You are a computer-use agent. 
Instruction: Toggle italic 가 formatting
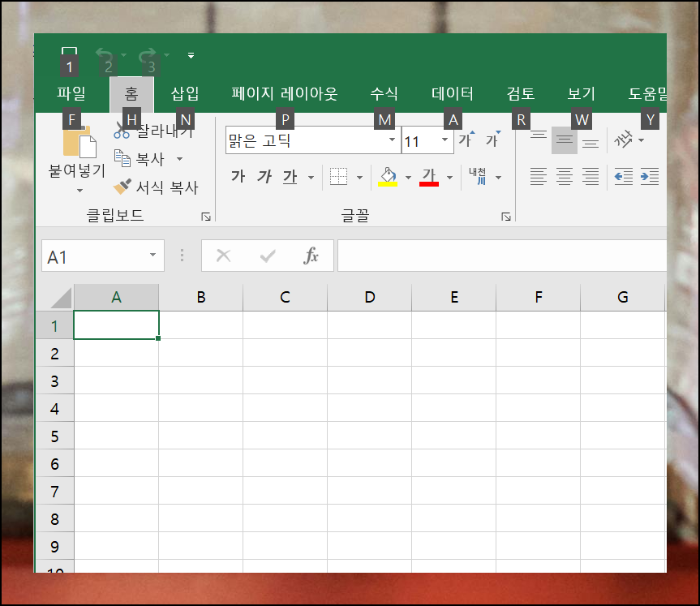click(x=264, y=177)
